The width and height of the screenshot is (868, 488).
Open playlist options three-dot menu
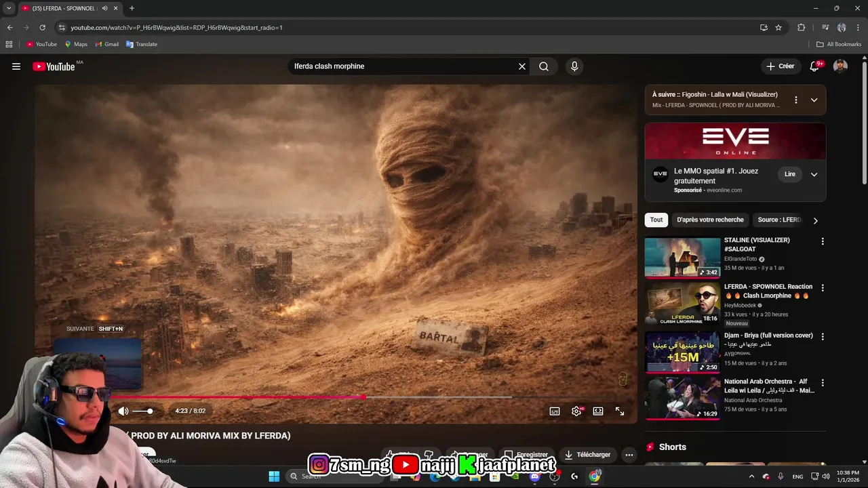coord(796,100)
